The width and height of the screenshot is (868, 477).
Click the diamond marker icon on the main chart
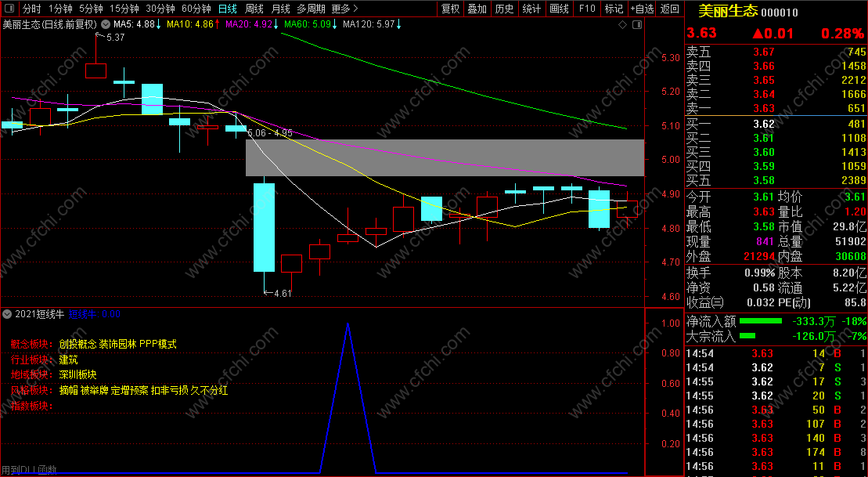(622, 24)
